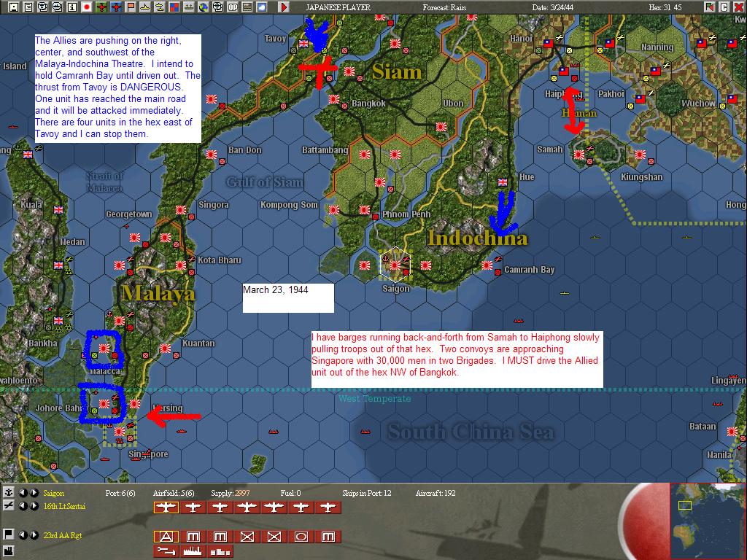Select the Japanese unit near Ban Don
The height and width of the screenshot is (560, 747).
211,155
